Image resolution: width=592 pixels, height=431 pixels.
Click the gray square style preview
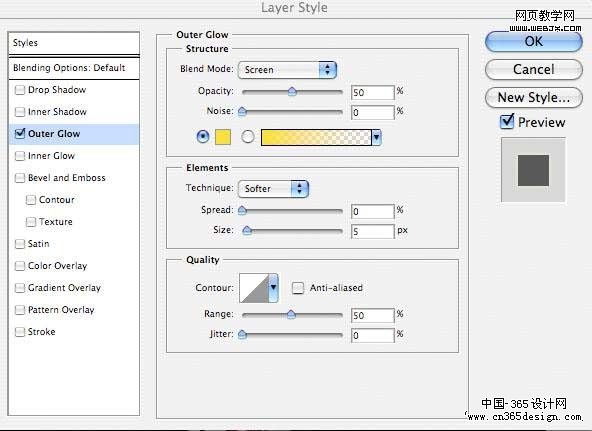pyautogui.click(x=533, y=170)
